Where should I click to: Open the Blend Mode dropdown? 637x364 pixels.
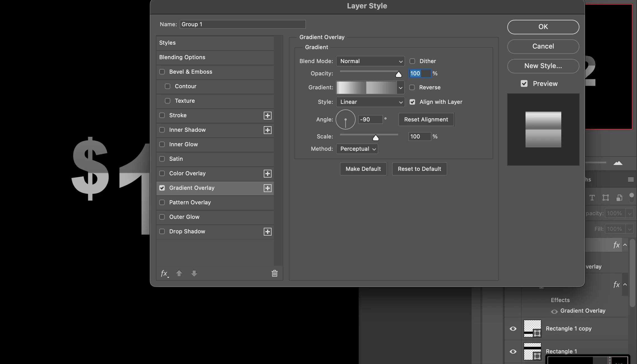[370, 61]
